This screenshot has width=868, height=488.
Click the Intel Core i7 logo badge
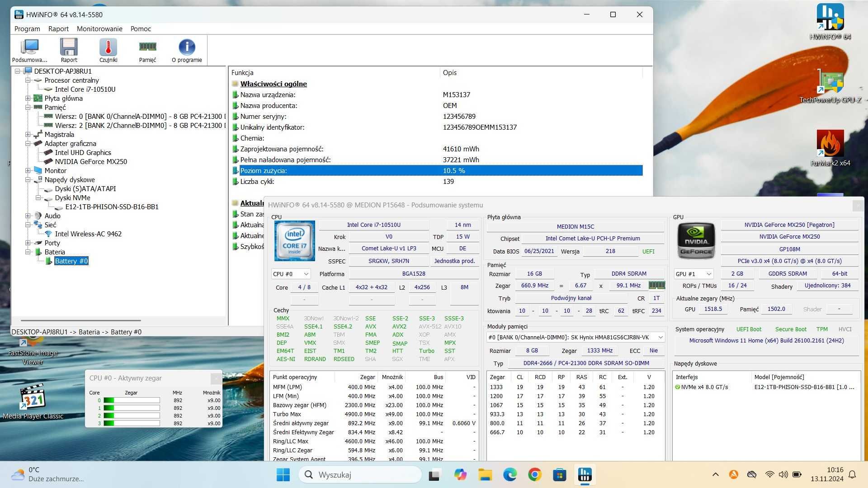[294, 241]
